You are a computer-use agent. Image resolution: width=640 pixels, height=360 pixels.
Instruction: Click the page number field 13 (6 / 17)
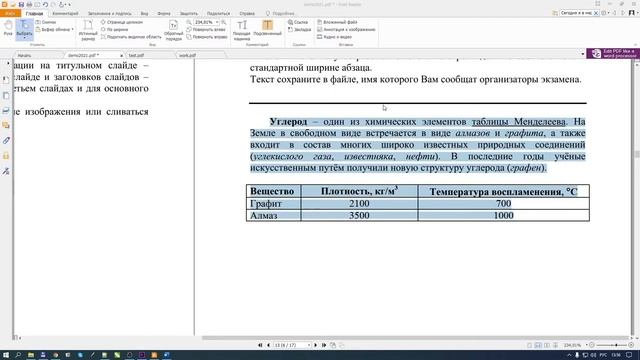(292, 345)
